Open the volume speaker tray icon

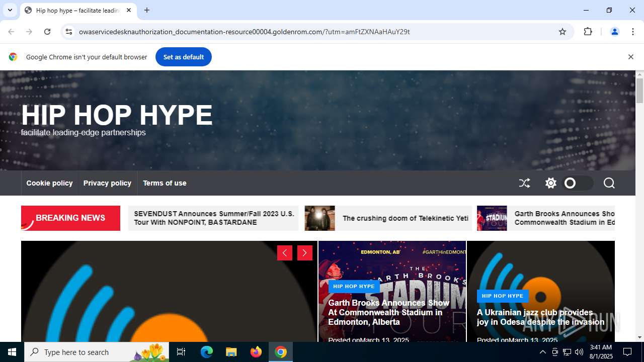pyautogui.click(x=579, y=352)
